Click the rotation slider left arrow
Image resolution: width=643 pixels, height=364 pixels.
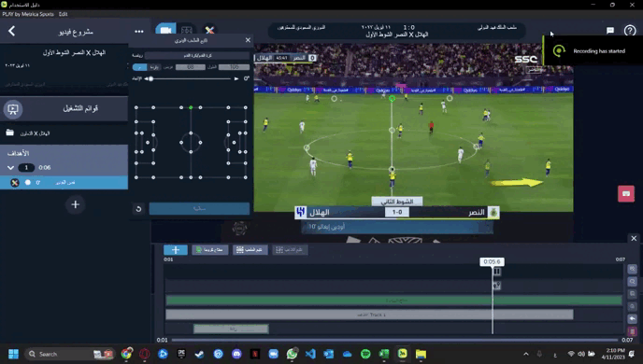coord(146,78)
